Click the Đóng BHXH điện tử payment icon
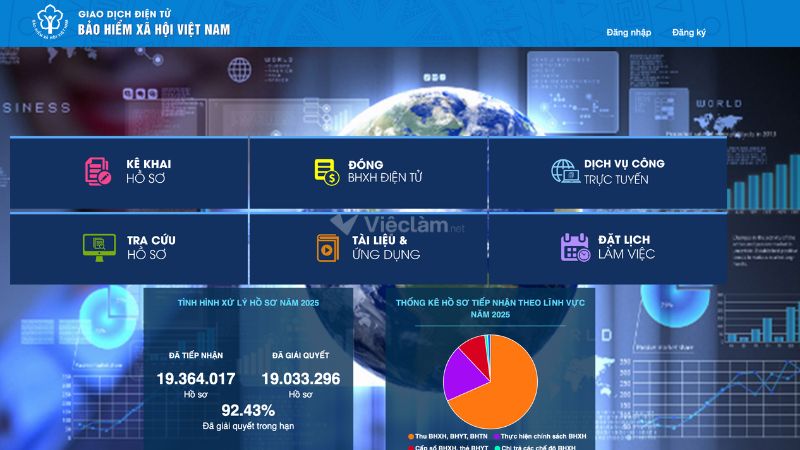Image resolution: width=800 pixels, height=450 pixels. pyautogui.click(x=326, y=171)
